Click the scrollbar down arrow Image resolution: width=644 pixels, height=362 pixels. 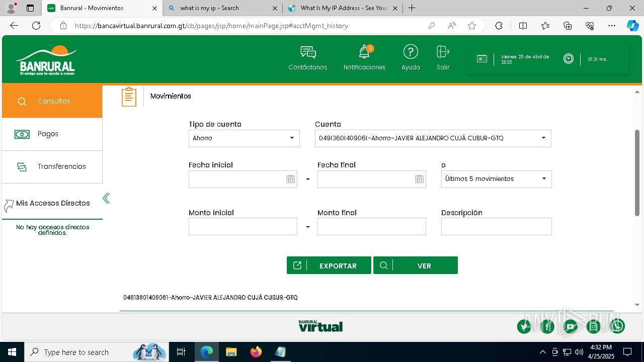coord(637,305)
